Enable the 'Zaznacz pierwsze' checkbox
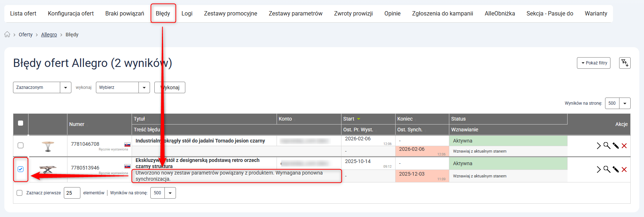 click(19, 193)
